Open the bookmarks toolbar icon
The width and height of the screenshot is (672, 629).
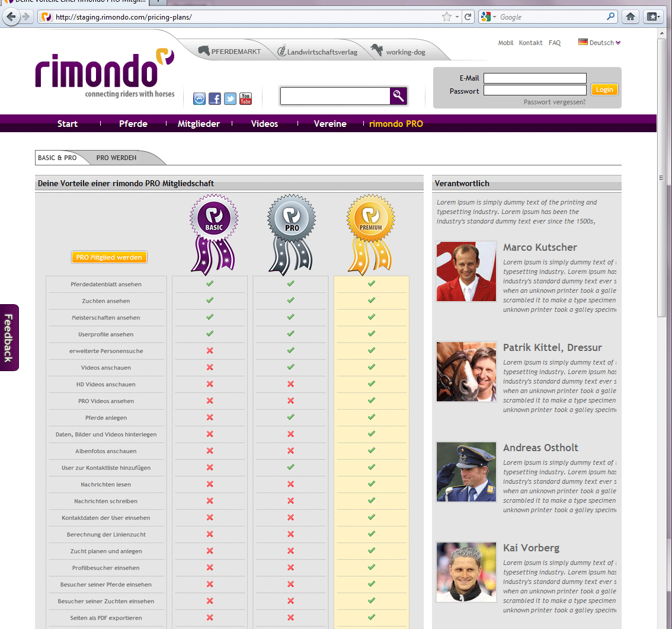653,17
